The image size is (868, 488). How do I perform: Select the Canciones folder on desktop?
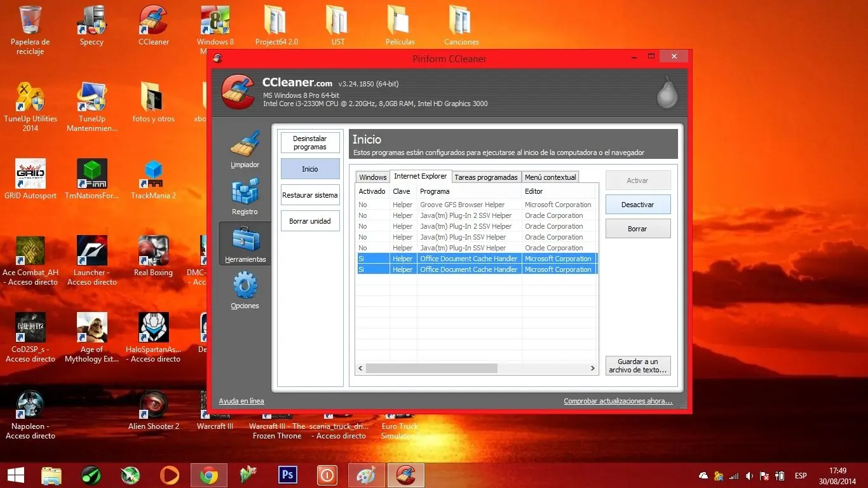[461, 26]
